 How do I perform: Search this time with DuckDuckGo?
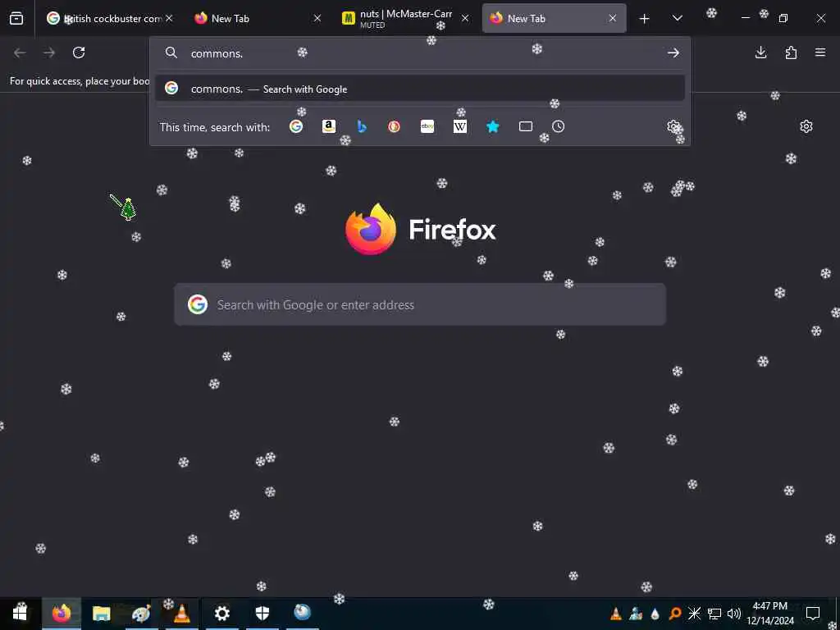coord(395,126)
